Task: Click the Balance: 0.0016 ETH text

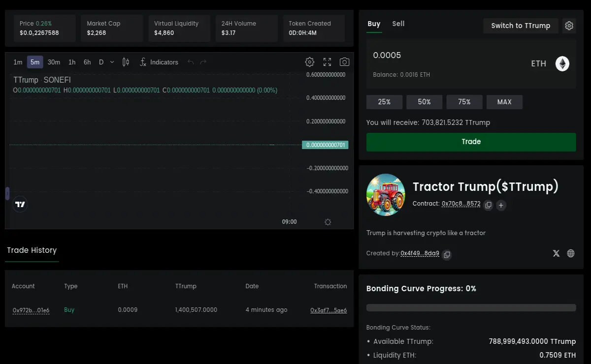Action: (x=401, y=75)
